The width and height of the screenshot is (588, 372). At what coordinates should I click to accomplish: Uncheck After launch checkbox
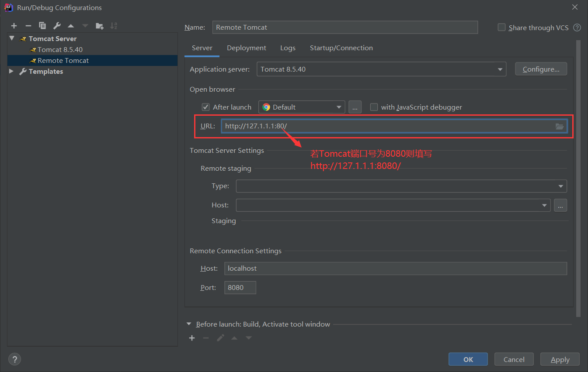pyautogui.click(x=205, y=107)
